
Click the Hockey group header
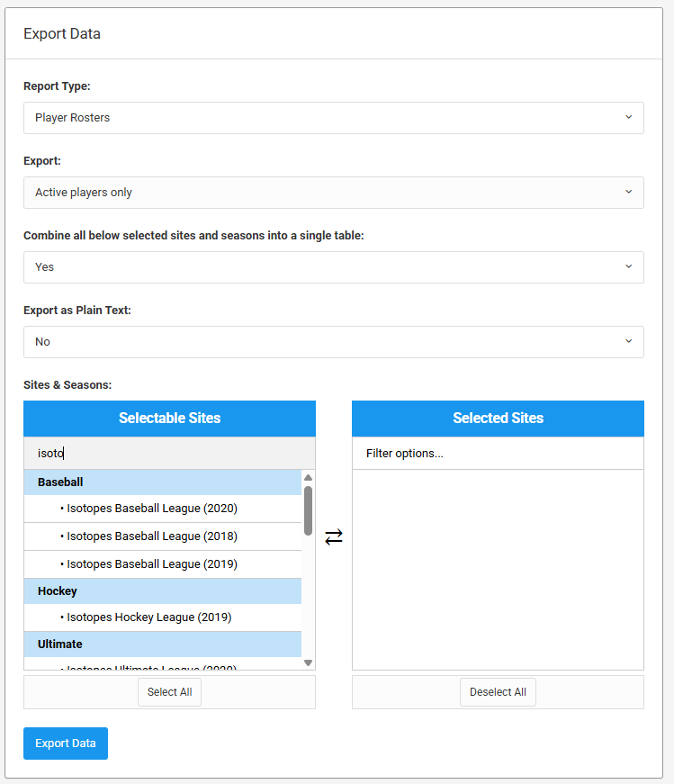pyautogui.click(x=163, y=591)
